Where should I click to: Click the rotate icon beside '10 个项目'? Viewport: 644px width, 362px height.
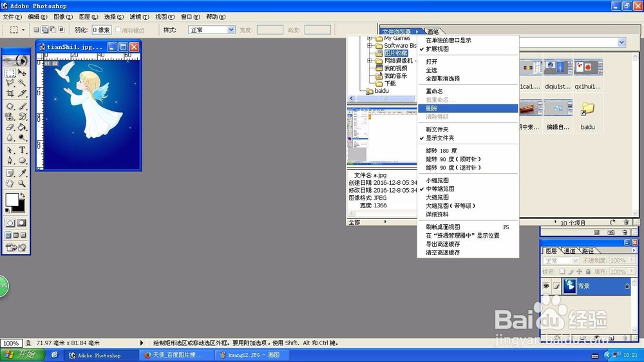(x=612, y=222)
